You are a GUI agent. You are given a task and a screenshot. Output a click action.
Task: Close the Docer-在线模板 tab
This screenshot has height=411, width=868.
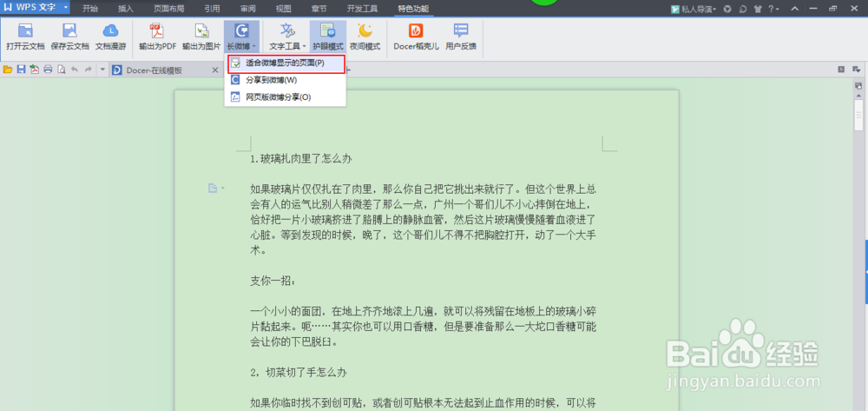click(x=215, y=70)
